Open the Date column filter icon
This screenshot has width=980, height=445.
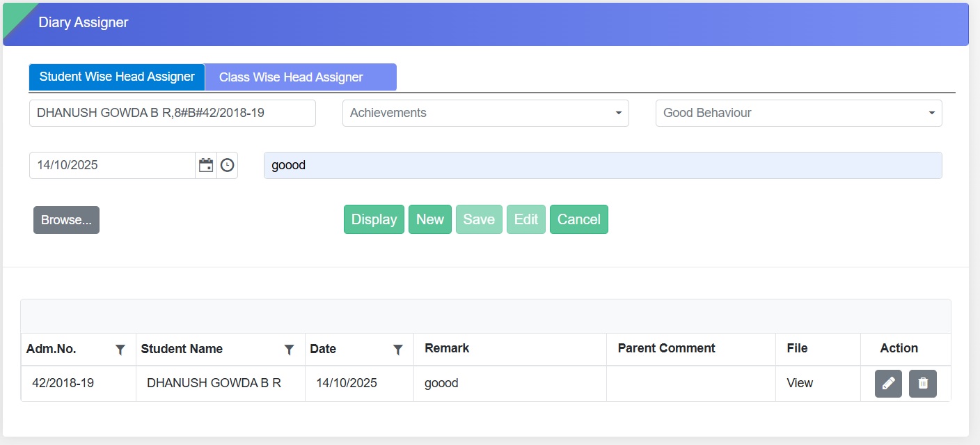398,350
